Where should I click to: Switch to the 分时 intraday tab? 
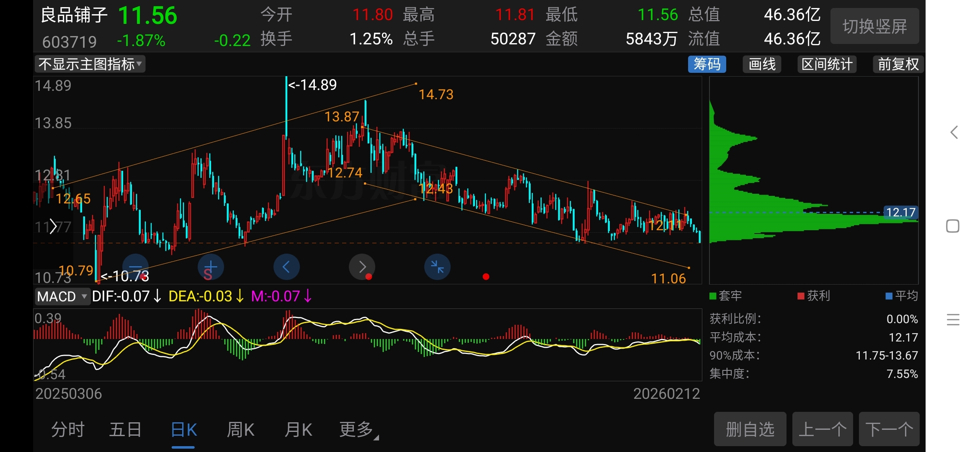click(68, 429)
